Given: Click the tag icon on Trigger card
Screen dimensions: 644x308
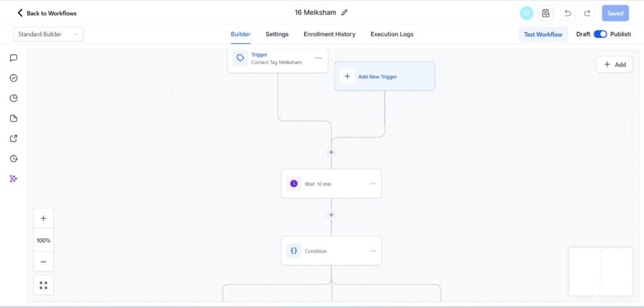Looking at the screenshot, I should pos(240,58).
